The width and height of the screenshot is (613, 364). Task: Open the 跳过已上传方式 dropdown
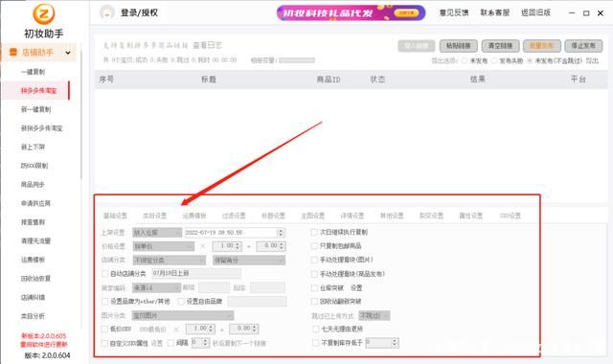(x=375, y=315)
